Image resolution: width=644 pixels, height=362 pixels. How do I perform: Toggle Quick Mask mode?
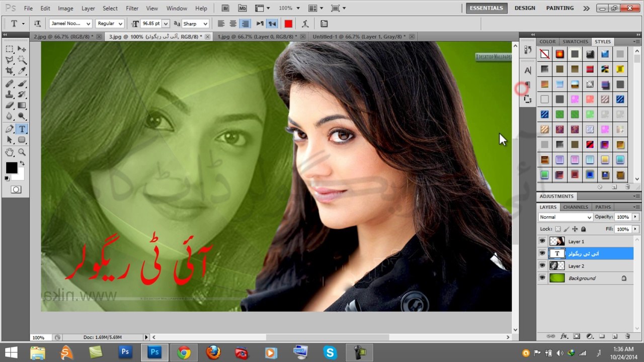click(16, 190)
